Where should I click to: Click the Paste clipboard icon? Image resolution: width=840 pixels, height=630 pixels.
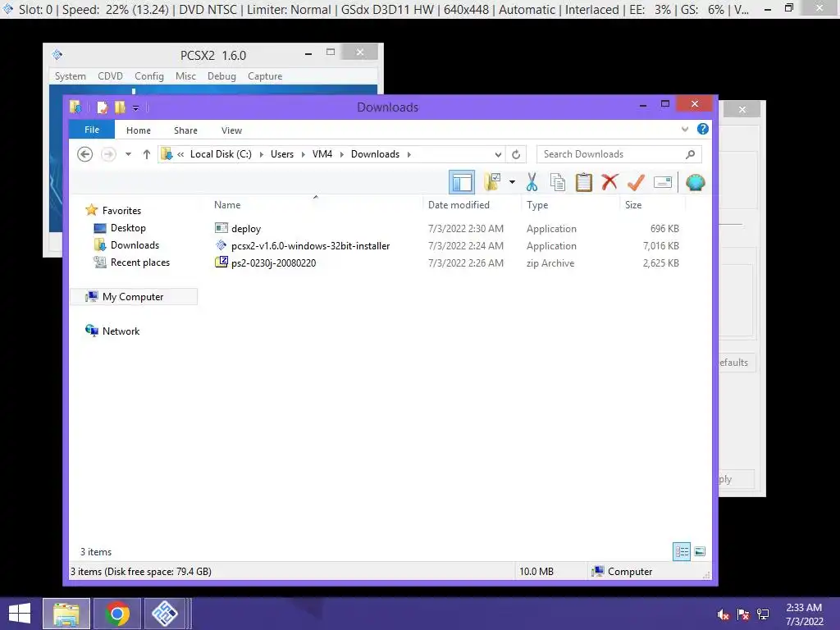click(583, 182)
